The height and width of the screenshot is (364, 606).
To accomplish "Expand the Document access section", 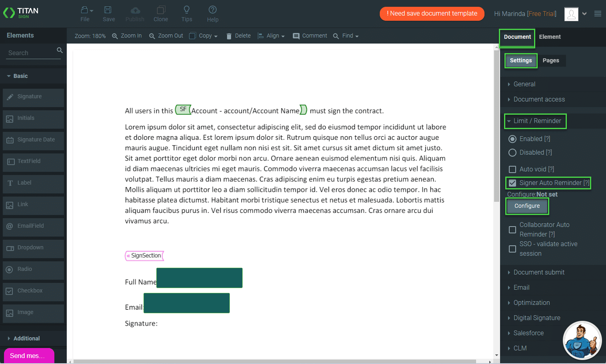I will click(539, 99).
